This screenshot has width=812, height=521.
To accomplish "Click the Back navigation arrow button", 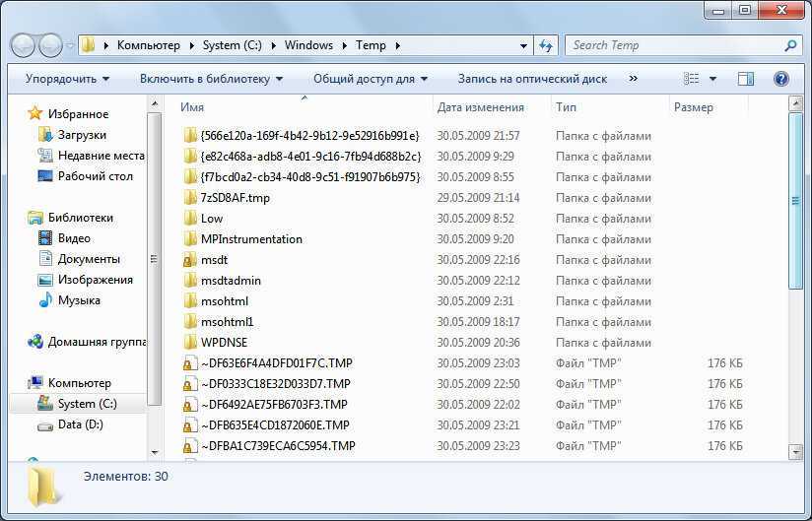I will (23, 46).
